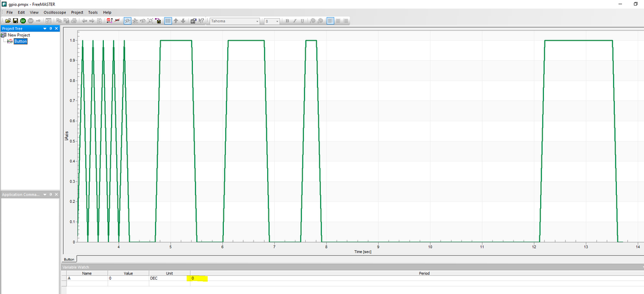Click the Name column header
Image resolution: width=644 pixels, height=294 pixels.
click(86, 273)
